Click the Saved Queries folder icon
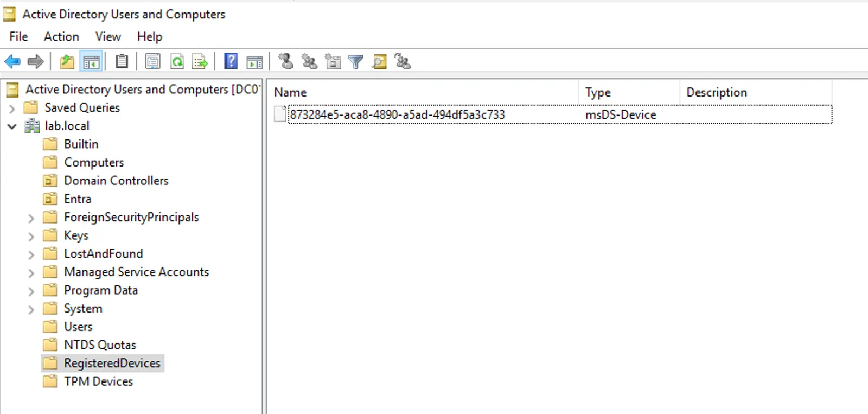Image resolution: width=868 pixels, height=414 pixels. 31,107
